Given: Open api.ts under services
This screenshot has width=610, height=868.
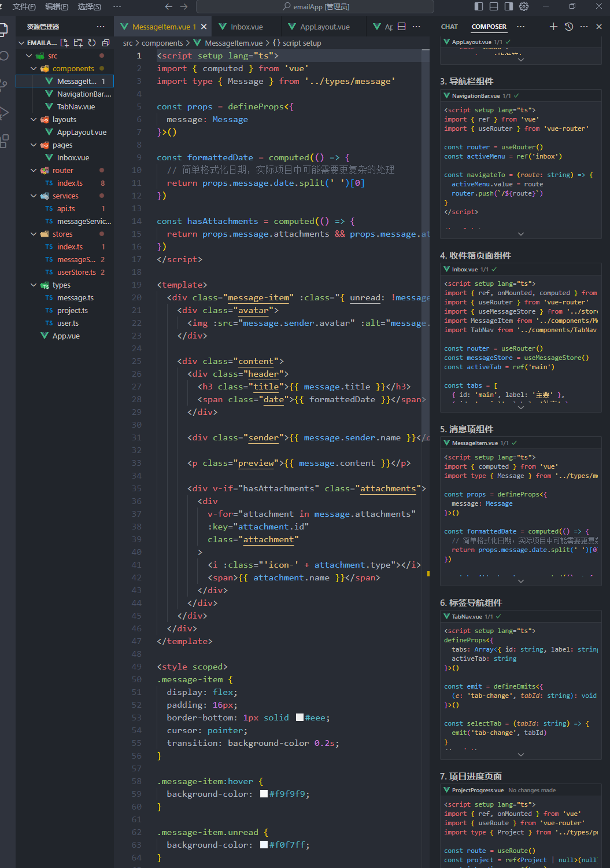Looking at the screenshot, I should [65, 208].
